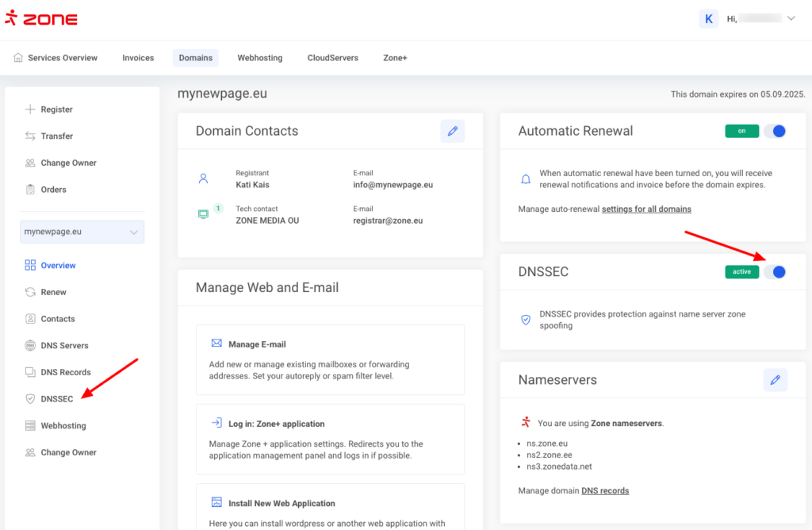Open the mynewpage.eu domain selector dropdown
The width and height of the screenshot is (812, 530).
(82, 232)
